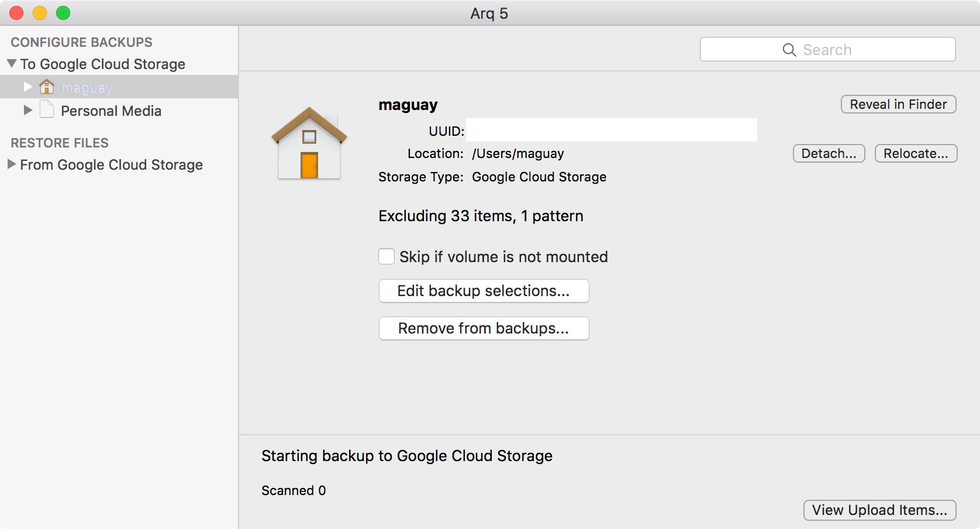Click the document icon beside Personal Media
980x529 pixels.
coord(47,109)
